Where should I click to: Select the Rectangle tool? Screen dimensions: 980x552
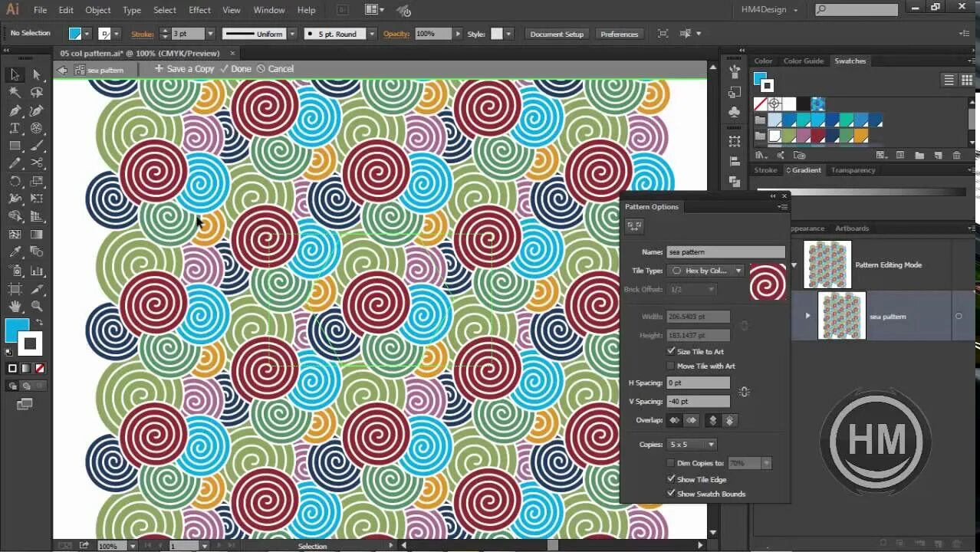15,146
